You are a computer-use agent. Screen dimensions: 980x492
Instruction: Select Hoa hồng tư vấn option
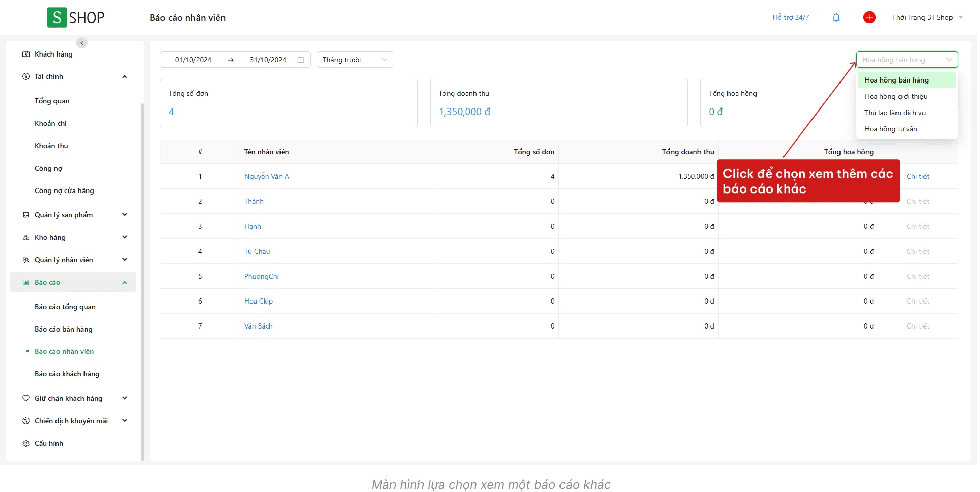907,129
